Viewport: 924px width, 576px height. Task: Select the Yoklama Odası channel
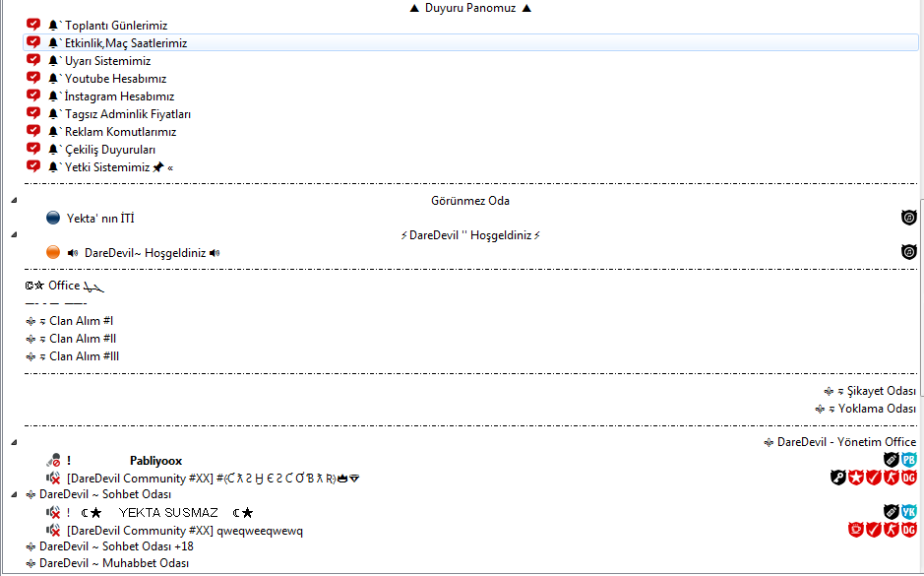point(866,409)
